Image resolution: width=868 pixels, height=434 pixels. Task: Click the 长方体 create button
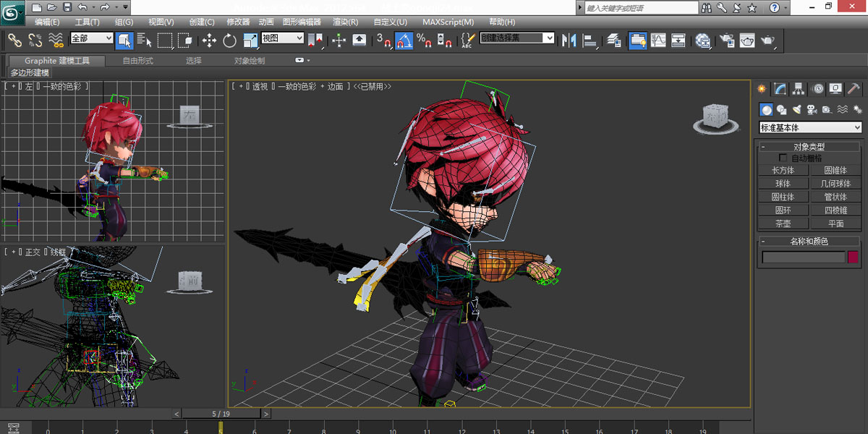(x=783, y=171)
